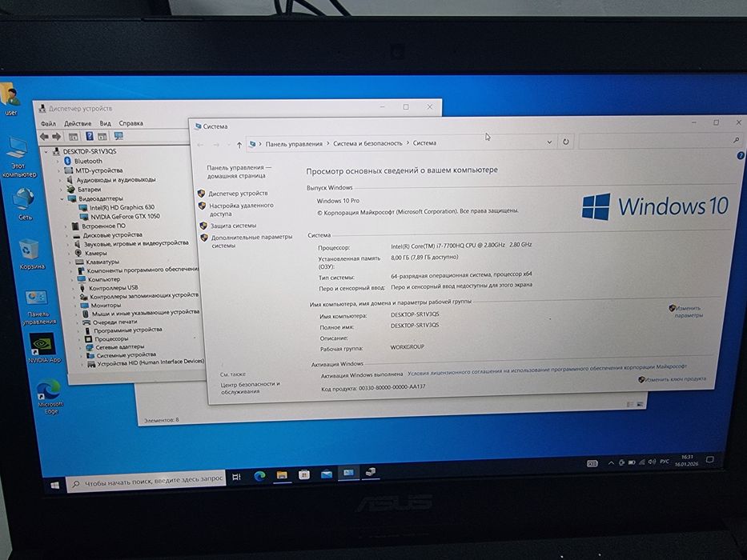
Task: Open Дополнительные параметры системы link
Action: 251,242
